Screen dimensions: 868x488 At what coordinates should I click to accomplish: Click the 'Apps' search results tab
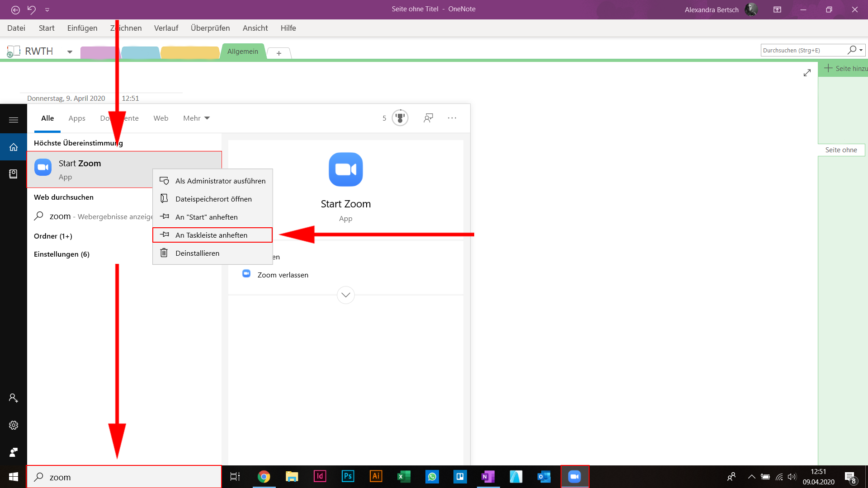76,117
